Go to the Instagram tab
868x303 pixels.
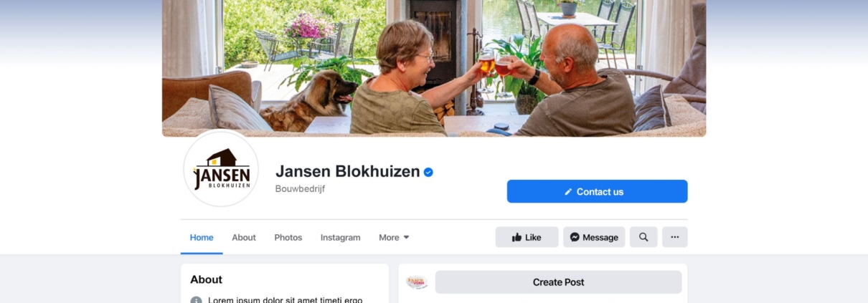tap(340, 237)
